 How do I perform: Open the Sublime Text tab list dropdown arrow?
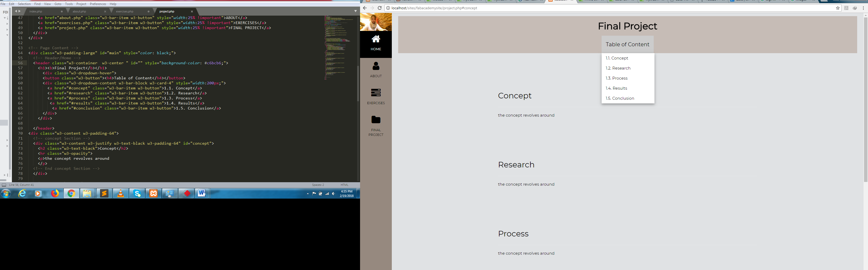[355, 11]
